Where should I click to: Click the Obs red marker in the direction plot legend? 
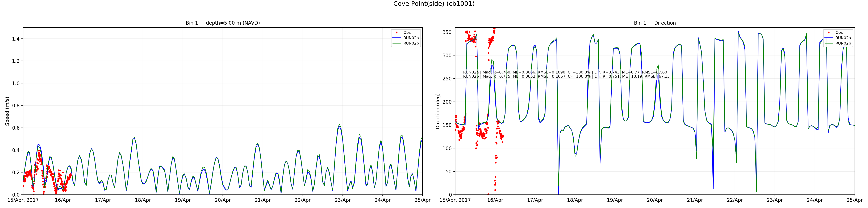(x=829, y=33)
